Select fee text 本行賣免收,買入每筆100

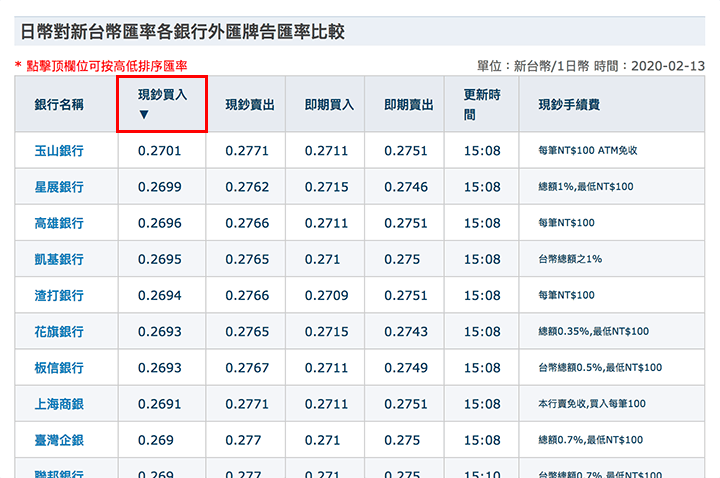(592, 404)
